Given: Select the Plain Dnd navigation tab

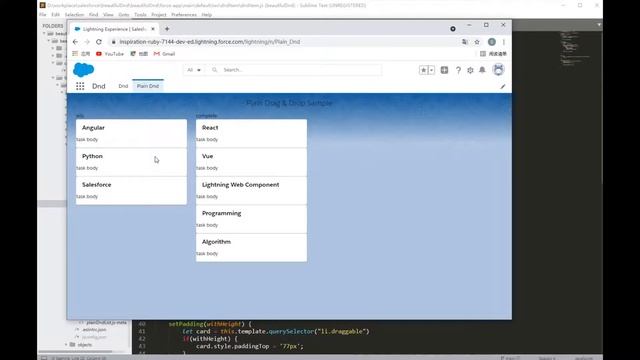Looking at the screenshot, I should click(148, 86).
